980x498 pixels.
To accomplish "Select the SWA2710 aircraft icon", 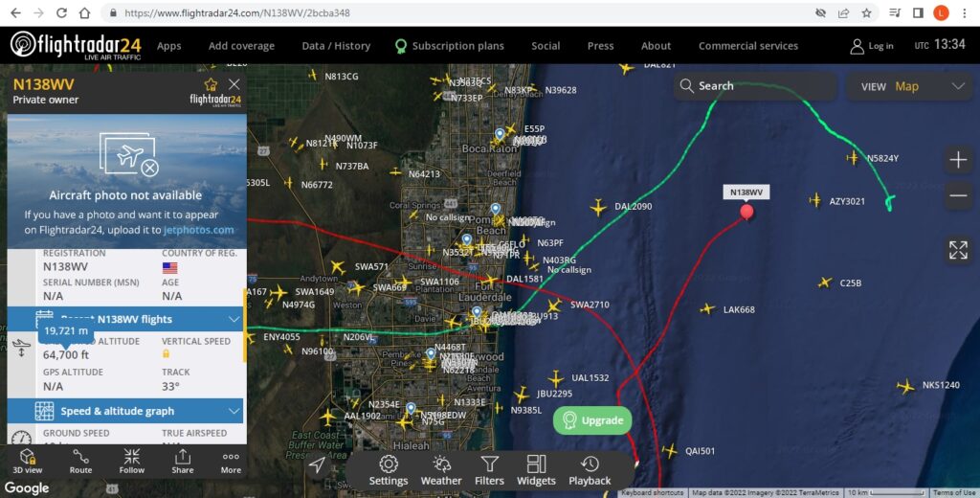I will click(x=554, y=306).
